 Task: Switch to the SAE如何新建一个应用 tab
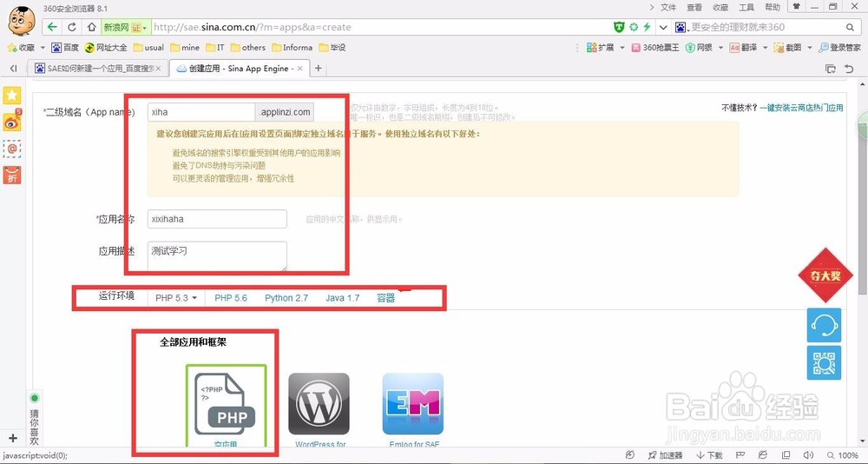point(97,68)
